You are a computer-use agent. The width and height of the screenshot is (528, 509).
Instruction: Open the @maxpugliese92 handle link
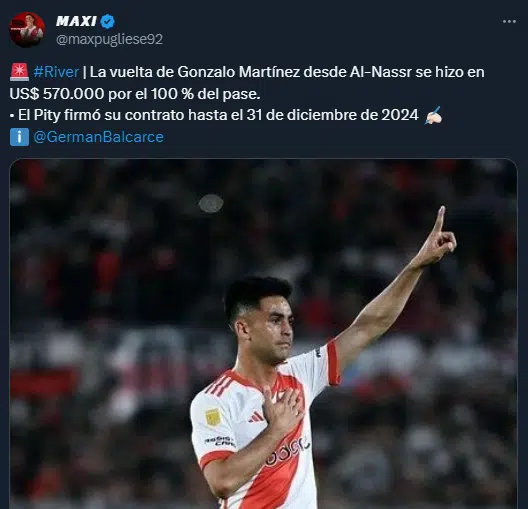click(x=109, y=39)
